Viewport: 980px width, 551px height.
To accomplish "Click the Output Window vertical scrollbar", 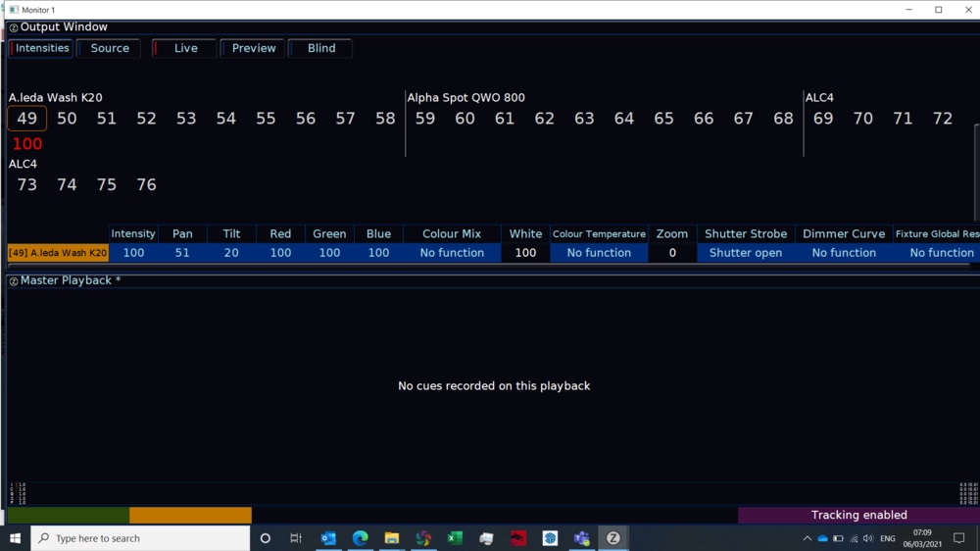I will [x=977, y=172].
